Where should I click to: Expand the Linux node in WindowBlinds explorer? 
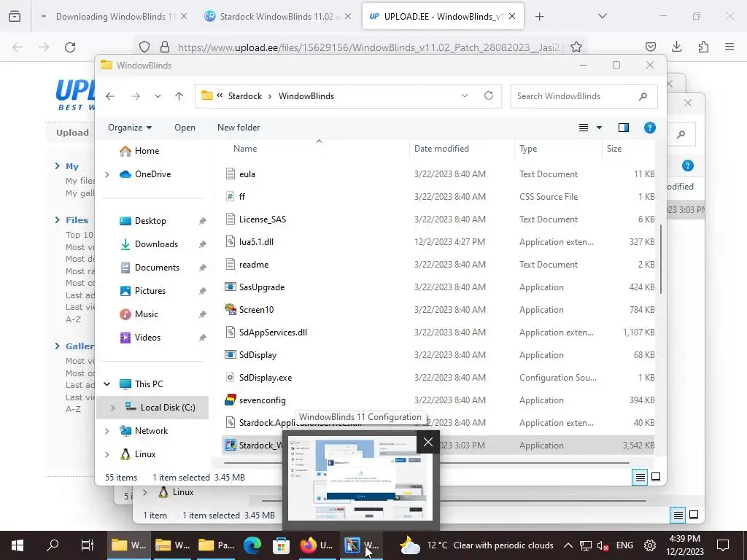point(107,454)
